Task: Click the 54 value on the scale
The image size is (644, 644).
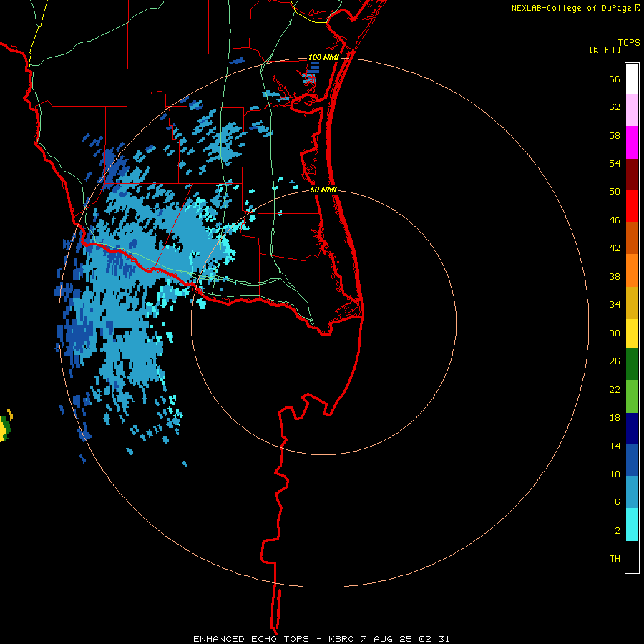Action: click(615, 163)
